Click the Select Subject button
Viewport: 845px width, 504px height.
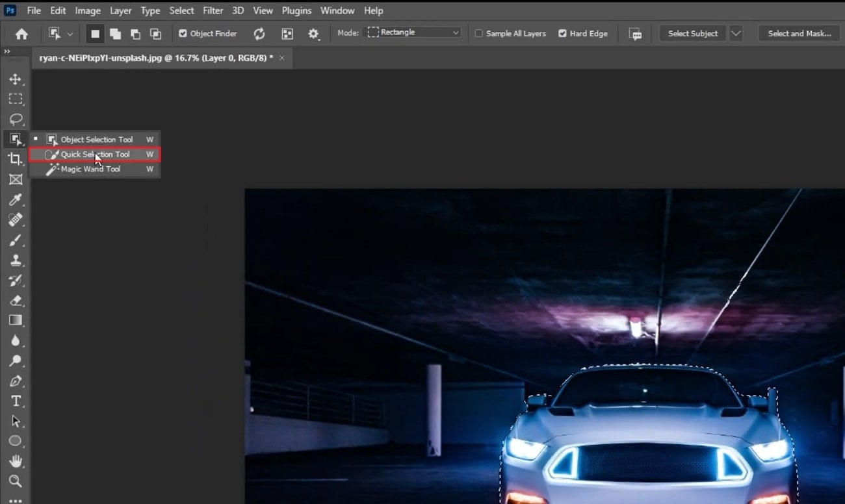(693, 34)
